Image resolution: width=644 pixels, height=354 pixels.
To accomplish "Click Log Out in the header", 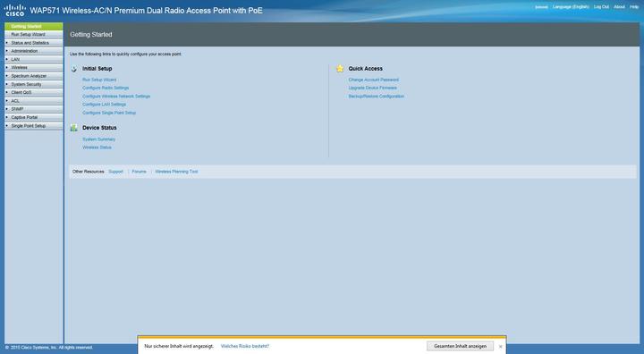I will [x=601, y=7].
